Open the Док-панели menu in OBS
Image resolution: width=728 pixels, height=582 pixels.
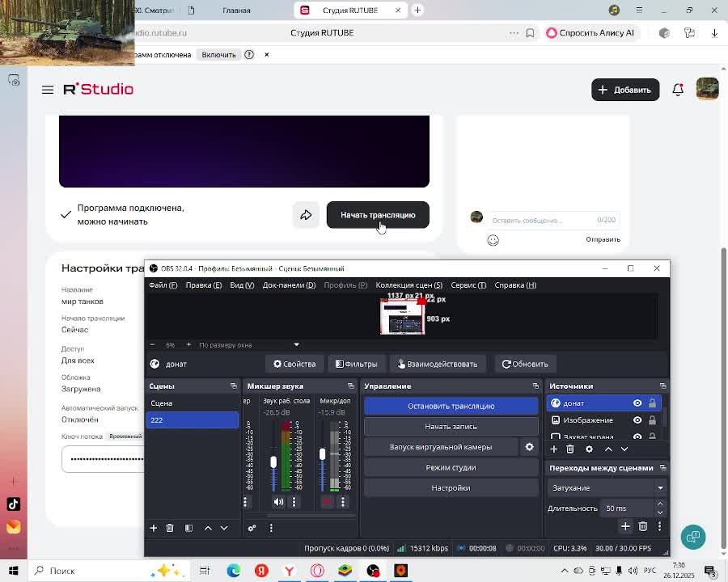(289, 285)
